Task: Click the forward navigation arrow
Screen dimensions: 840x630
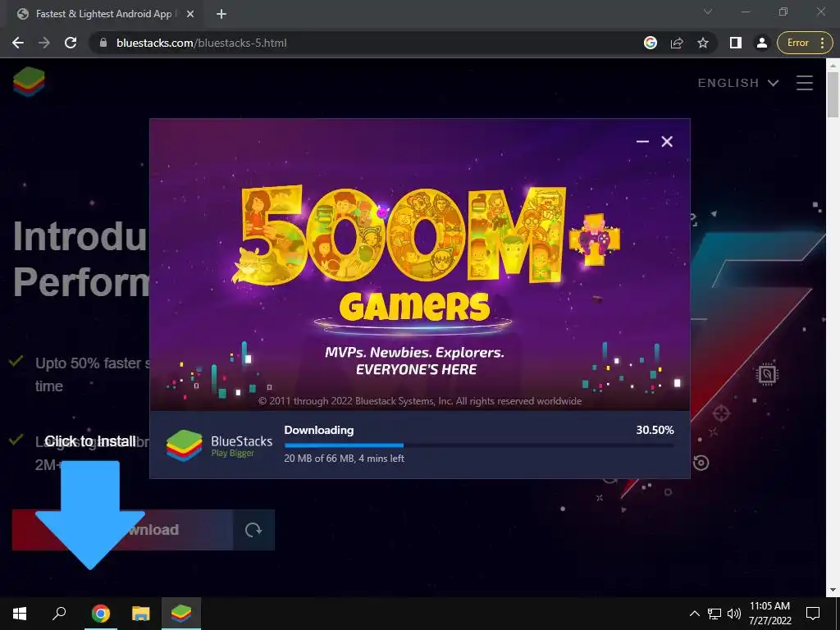Action: point(44,43)
